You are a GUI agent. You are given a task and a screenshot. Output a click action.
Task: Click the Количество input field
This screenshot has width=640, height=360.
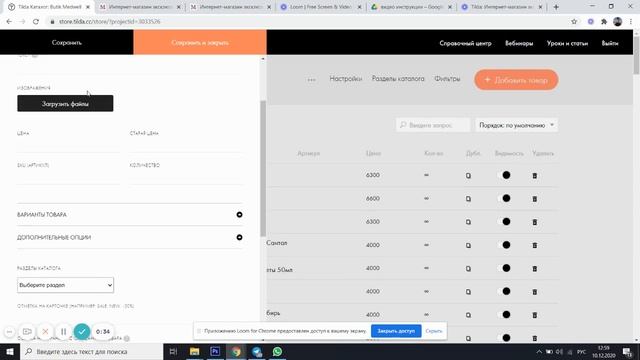pyautogui.click(x=186, y=177)
